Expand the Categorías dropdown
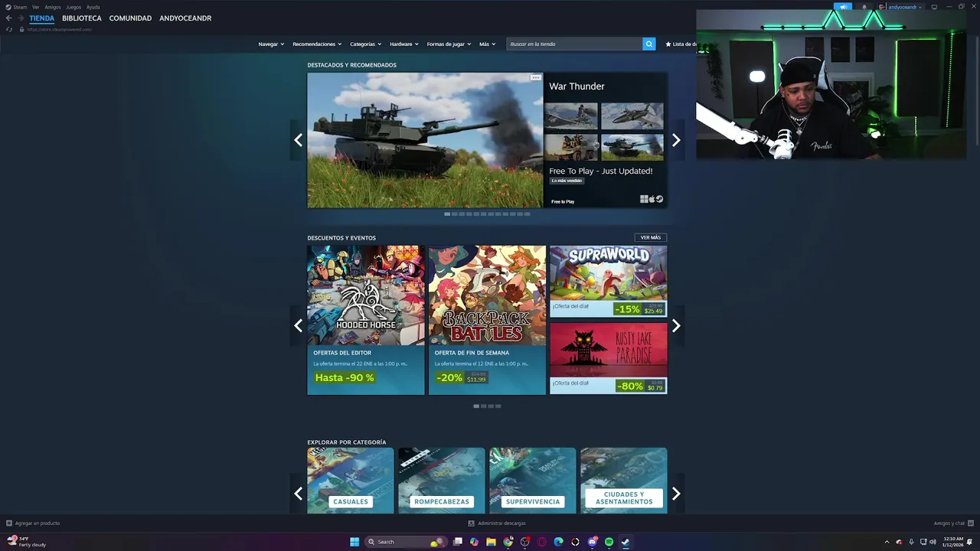Screen dimensions: 980x551 pos(366,44)
